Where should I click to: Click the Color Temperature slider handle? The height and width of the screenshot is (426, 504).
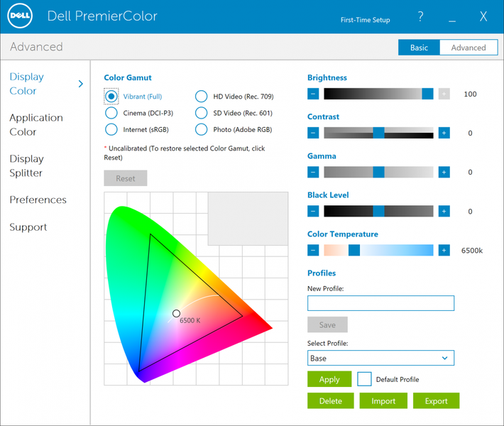[354, 250]
